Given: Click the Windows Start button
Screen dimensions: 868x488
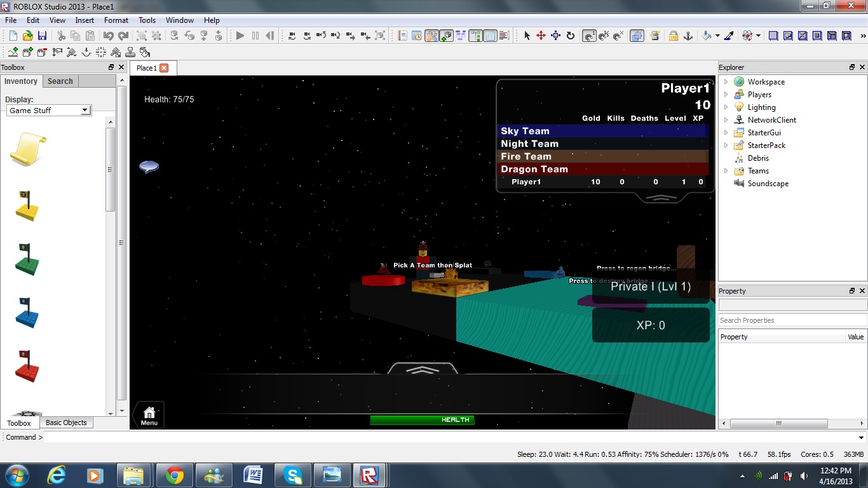Looking at the screenshot, I should click(x=17, y=475).
